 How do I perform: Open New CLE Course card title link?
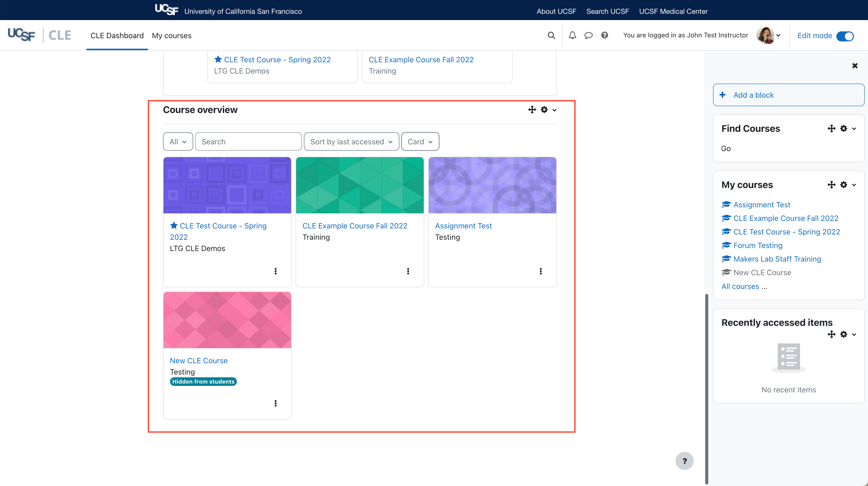tap(198, 360)
